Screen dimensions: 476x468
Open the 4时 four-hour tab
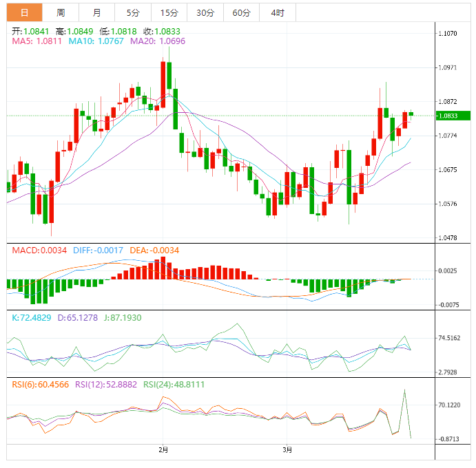[x=278, y=12]
